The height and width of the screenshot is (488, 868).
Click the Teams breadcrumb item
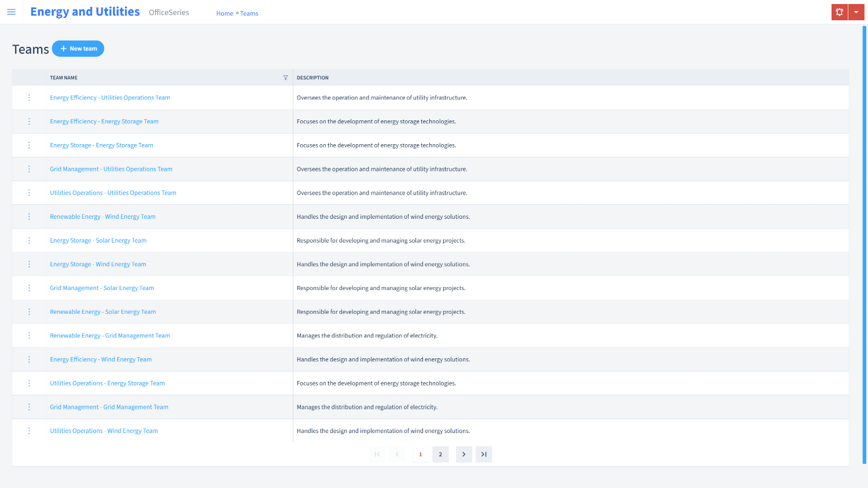249,13
